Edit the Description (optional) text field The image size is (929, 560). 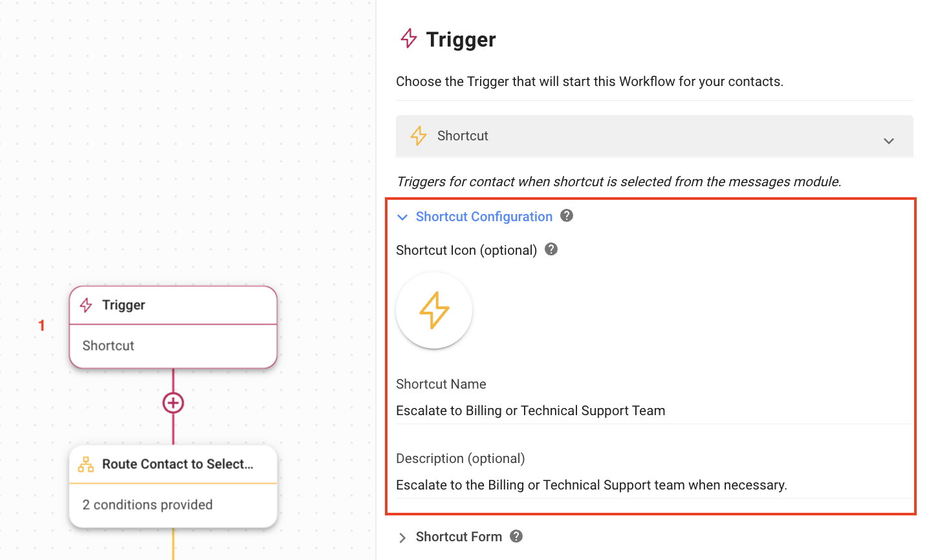(654, 485)
